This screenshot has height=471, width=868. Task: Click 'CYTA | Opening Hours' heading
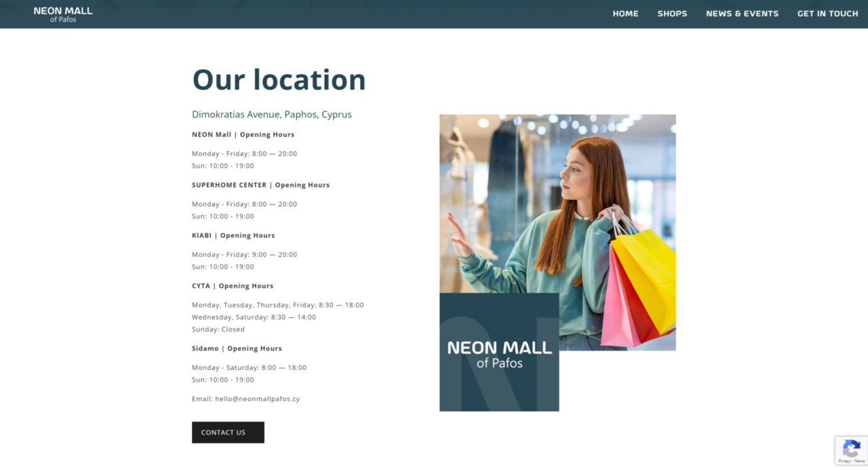point(232,285)
